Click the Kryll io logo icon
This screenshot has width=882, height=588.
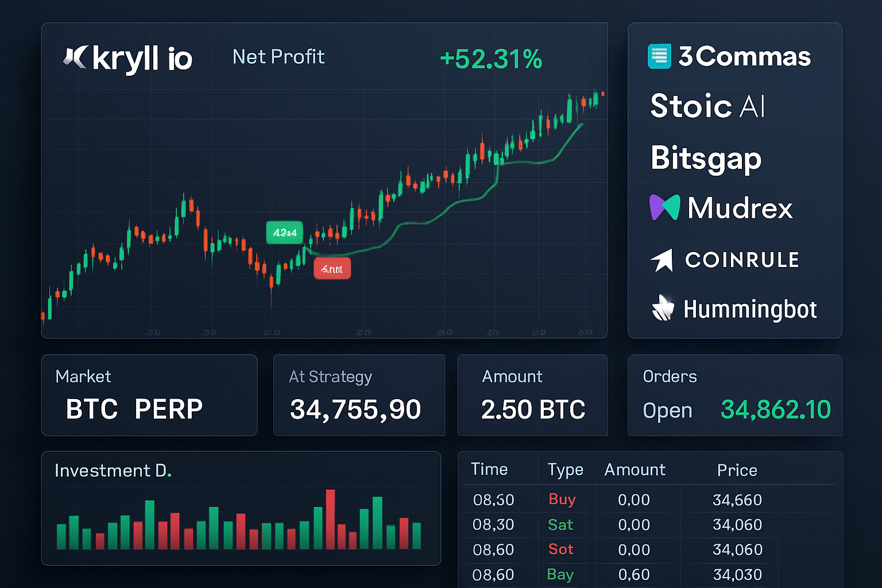click(x=75, y=57)
